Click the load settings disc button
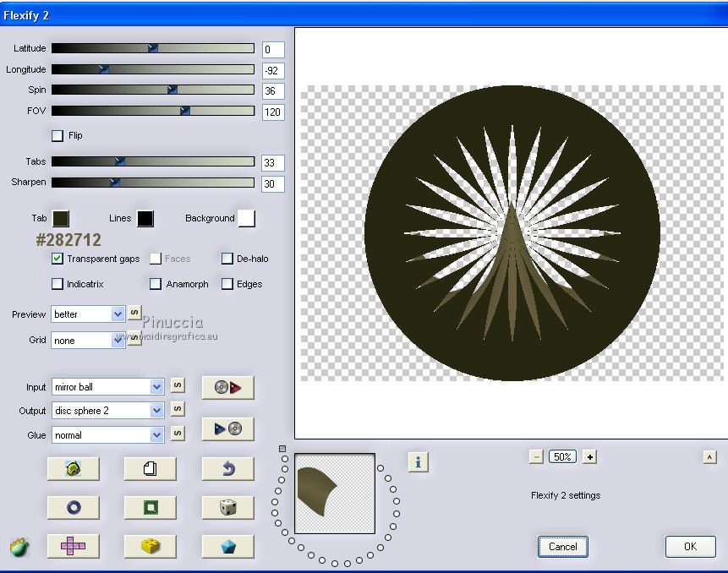Viewport: 728px width, 573px height. 228,387
